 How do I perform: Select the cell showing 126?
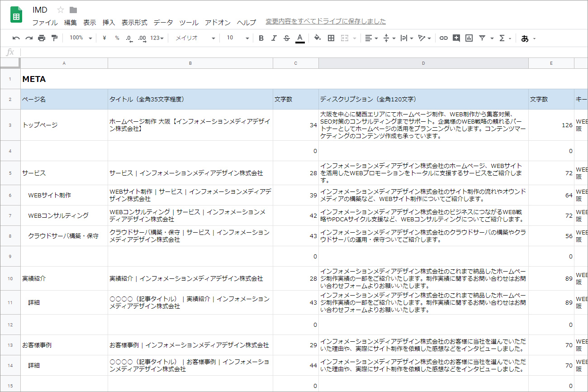(x=551, y=125)
